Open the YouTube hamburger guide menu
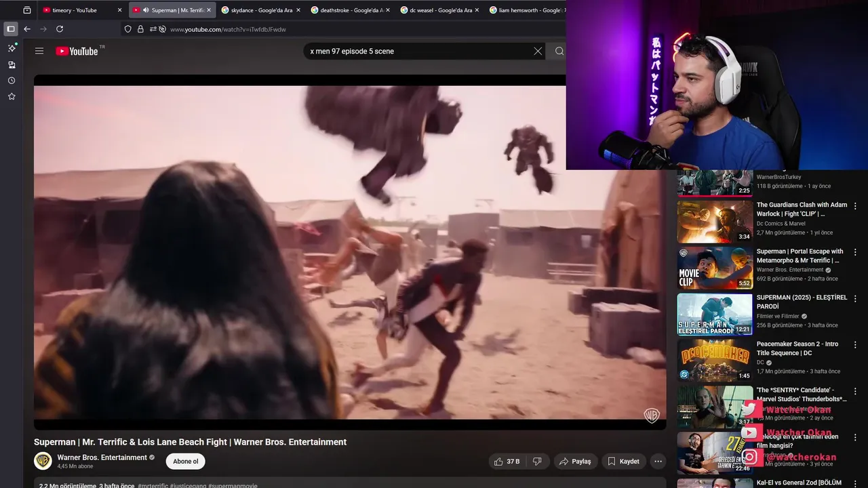This screenshot has width=868, height=488. point(39,51)
